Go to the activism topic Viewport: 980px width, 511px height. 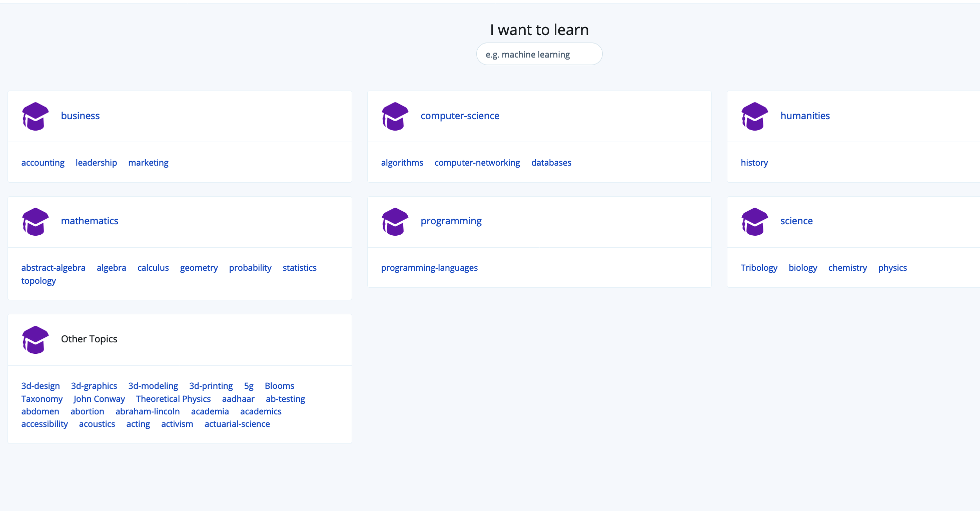click(x=177, y=424)
